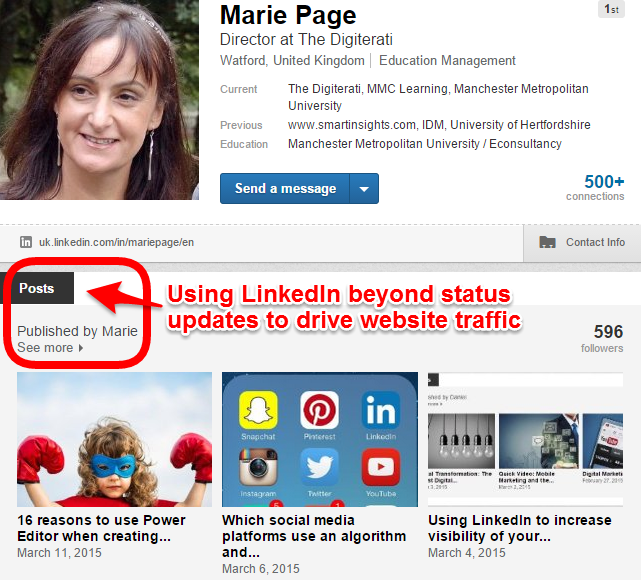Viewport: 641px width, 580px height.
Task: Open the superhero child post thumbnail
Action: click(114, 439)
